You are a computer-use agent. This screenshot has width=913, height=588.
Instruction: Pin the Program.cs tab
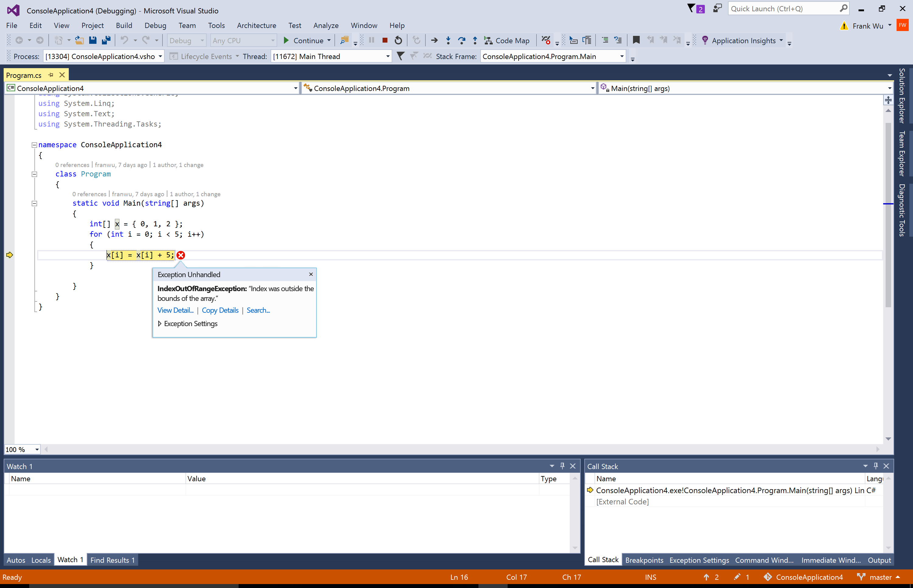[51, 75]
